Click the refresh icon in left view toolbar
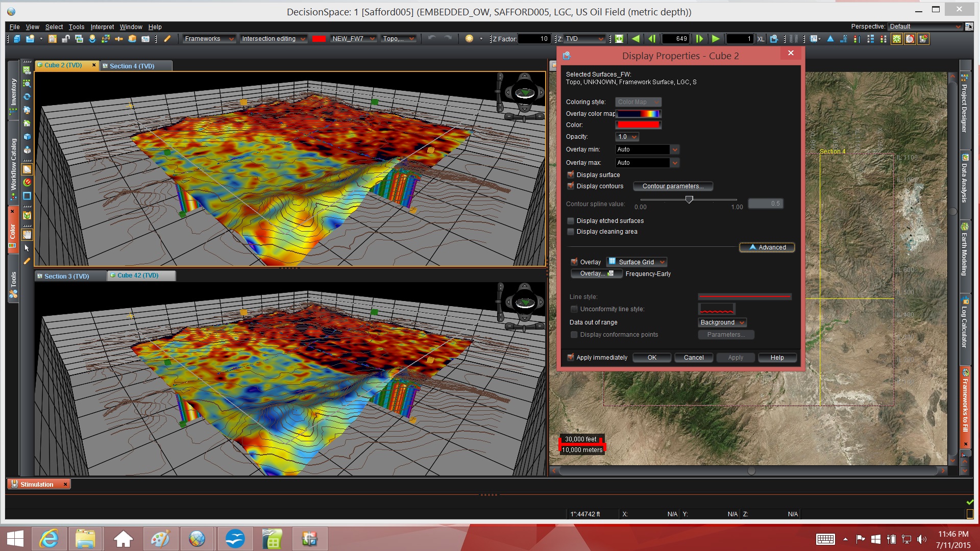Viewport: 980px width, 551px height. [x=27, y=96]
